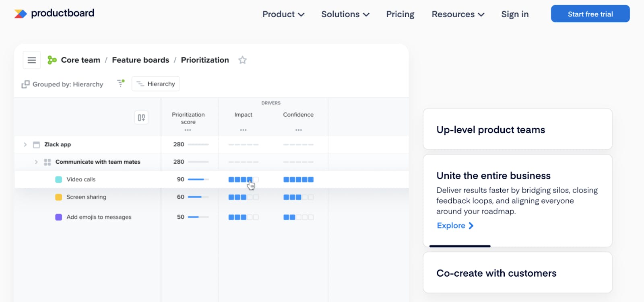
Task: Click the column sort icon button
Action: tap(141, 117)
